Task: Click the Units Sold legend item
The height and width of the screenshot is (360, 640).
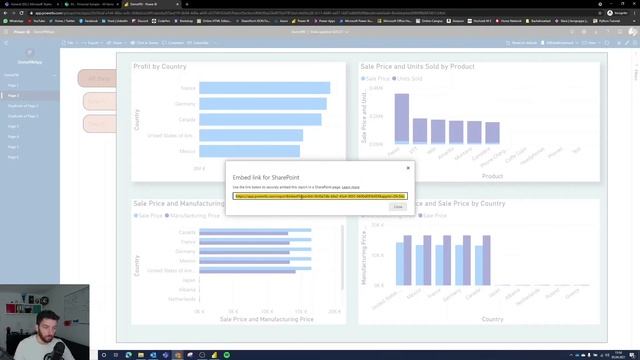Action: click(x=407, y=78)
